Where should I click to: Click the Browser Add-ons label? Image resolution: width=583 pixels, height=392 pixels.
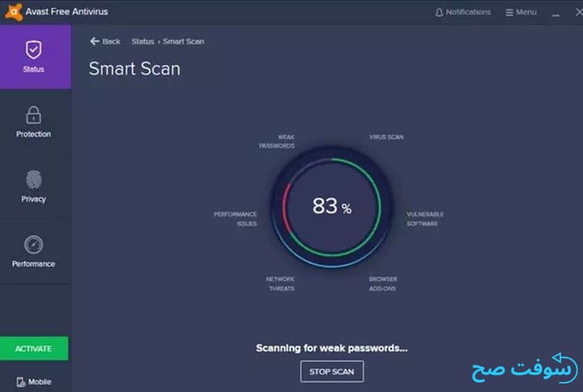(x=383, y=283)
